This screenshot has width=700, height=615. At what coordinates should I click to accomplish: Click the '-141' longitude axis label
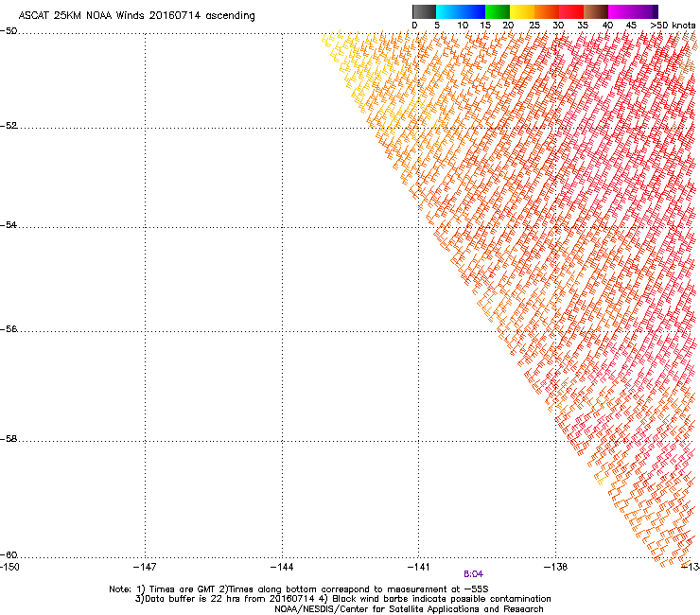(419, 567)
